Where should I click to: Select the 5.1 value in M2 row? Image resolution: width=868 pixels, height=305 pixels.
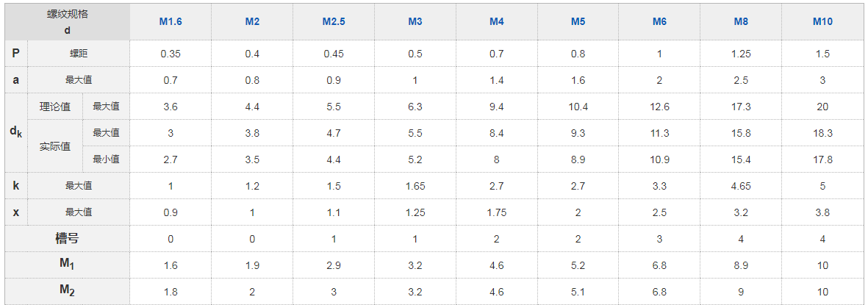pyautogui.click(x=578, y=292)
